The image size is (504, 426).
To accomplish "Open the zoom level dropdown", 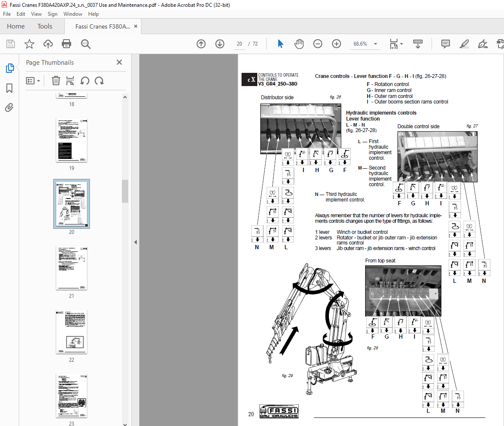I will coord(375,44).
